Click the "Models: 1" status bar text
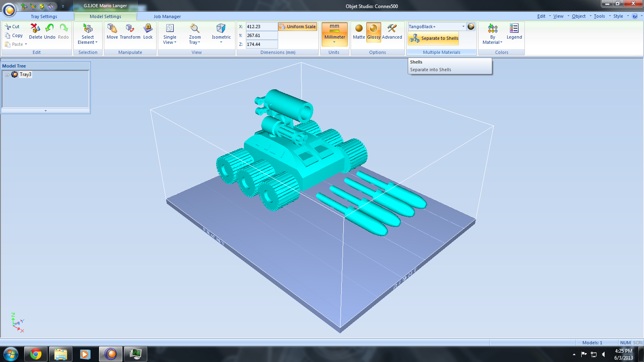 pos(592,343)
